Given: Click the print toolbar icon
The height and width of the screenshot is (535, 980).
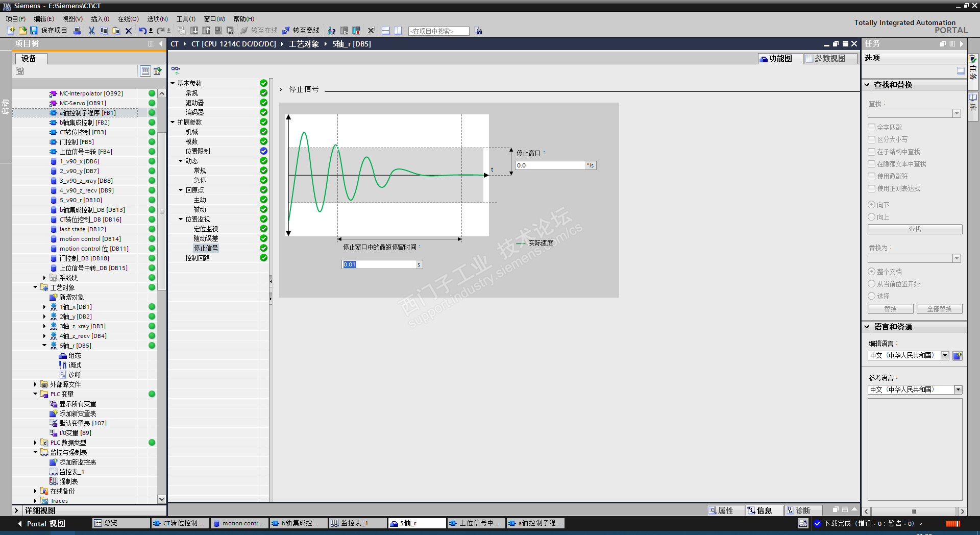Looking at the screenshot, I should 77,31.
